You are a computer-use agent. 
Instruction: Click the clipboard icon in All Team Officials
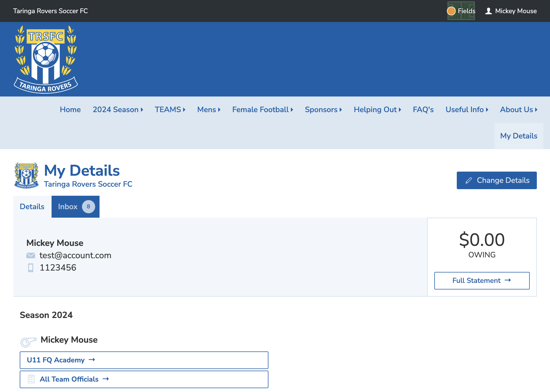31,379
